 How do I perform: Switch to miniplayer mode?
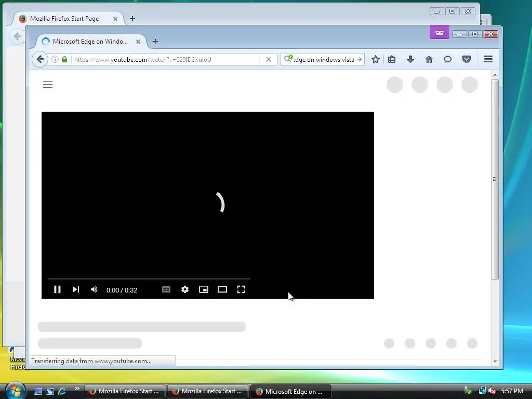click(x=204, y=289)
